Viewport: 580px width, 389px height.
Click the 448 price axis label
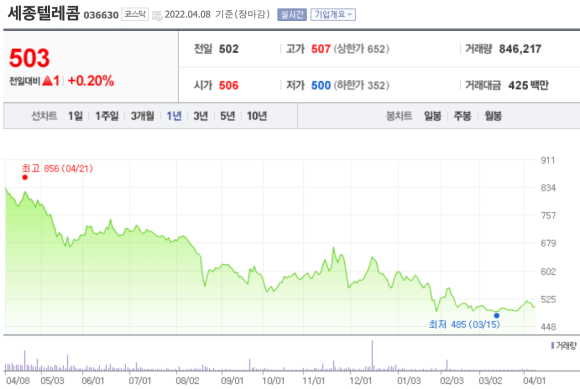click(548, 327)
